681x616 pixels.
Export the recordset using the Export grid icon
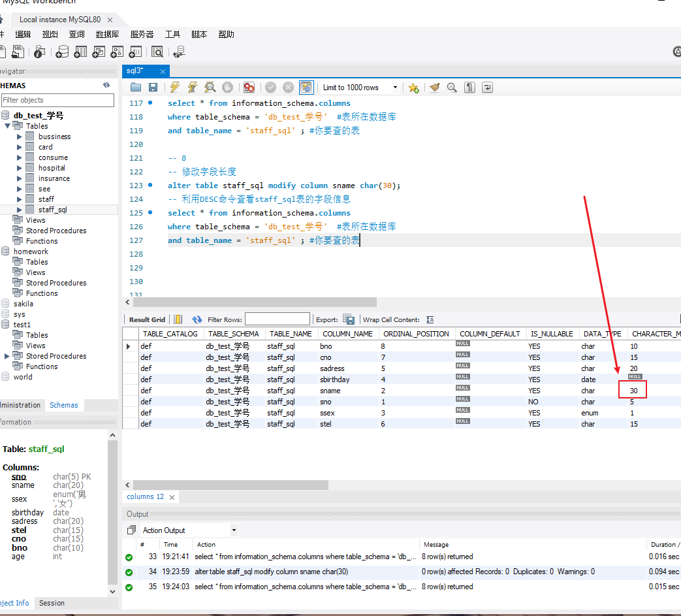349,319
